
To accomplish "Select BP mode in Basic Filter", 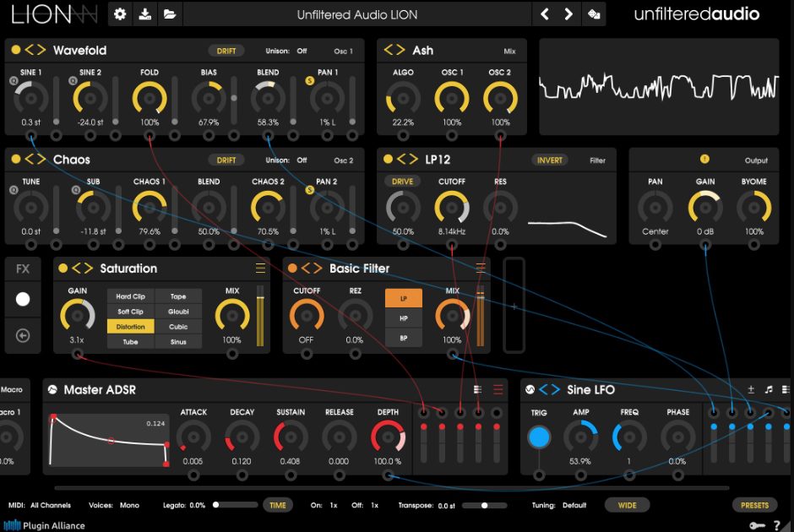I will [x=404, y=338].
